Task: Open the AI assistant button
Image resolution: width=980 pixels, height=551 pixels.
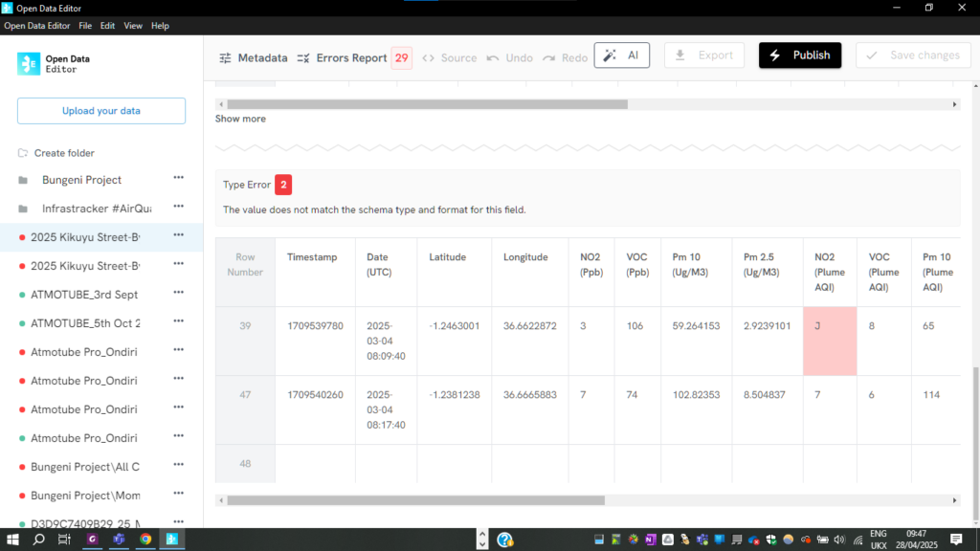Action: point(622,55)
